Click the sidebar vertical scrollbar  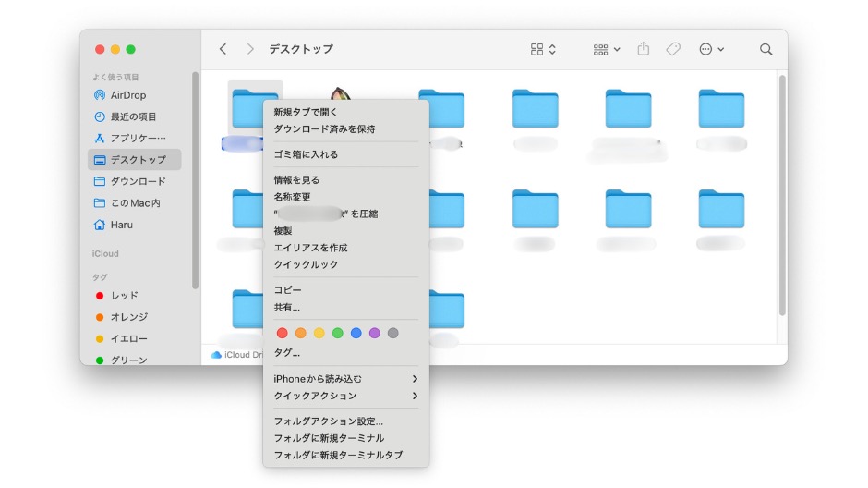click(195, 180)
